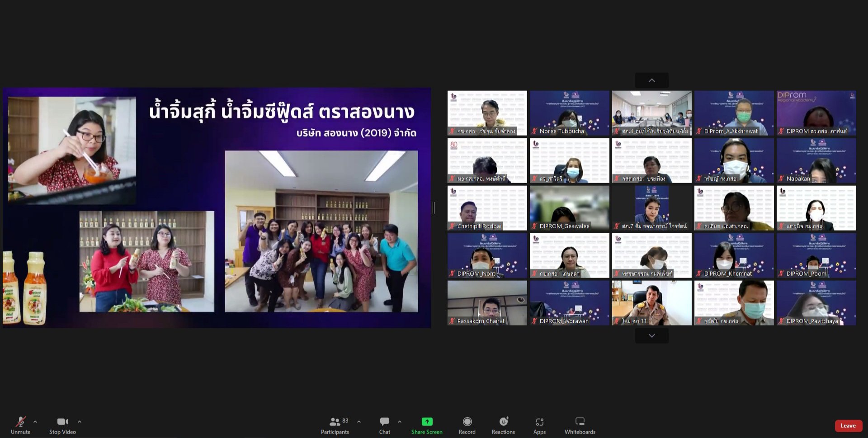Select DIPROM_Khemnat's video tile

(734, 255)
